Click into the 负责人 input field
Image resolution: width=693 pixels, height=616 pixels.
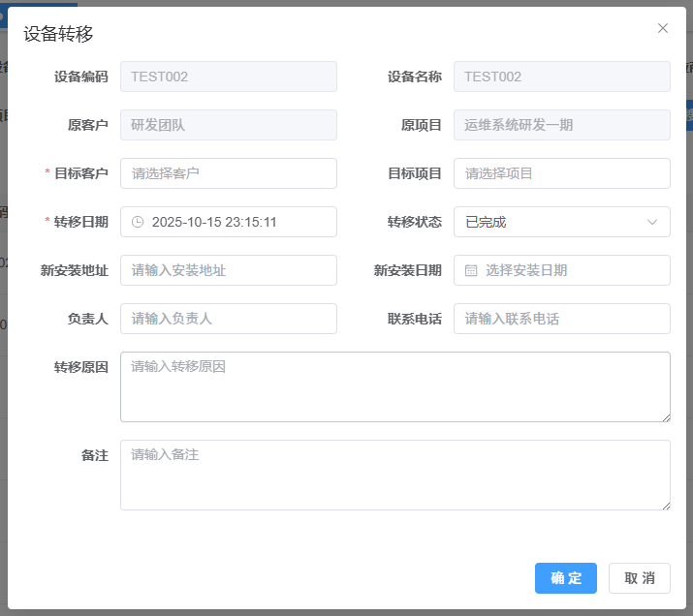(228, 319)
